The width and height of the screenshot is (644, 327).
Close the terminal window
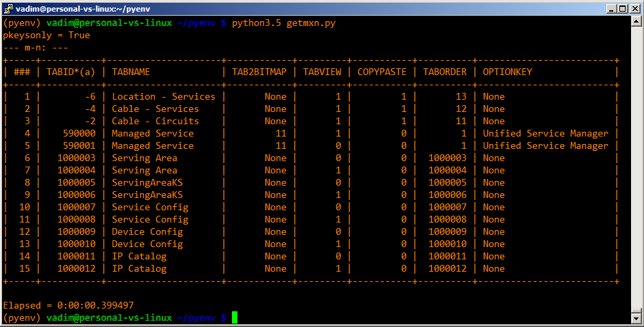pos(633,8)
